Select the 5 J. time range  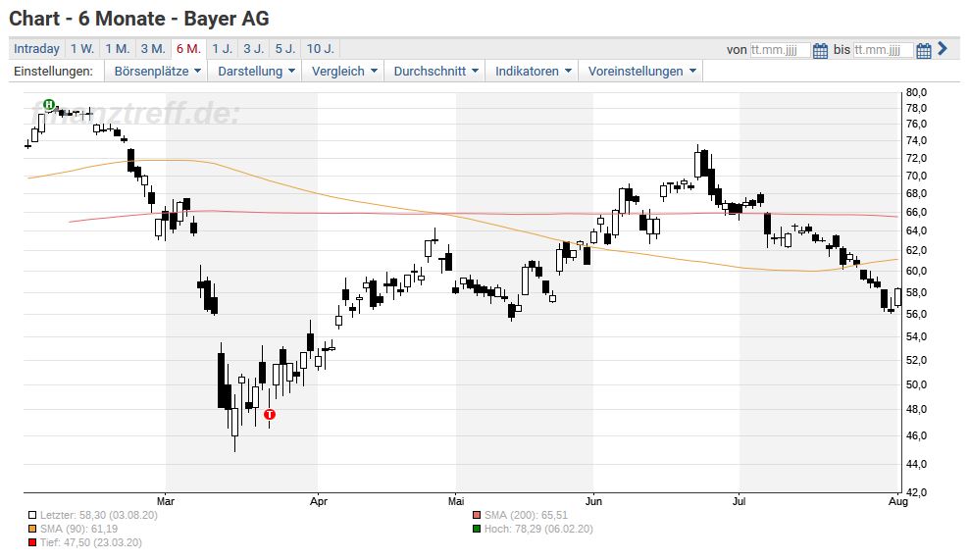(x=285, y=48)
